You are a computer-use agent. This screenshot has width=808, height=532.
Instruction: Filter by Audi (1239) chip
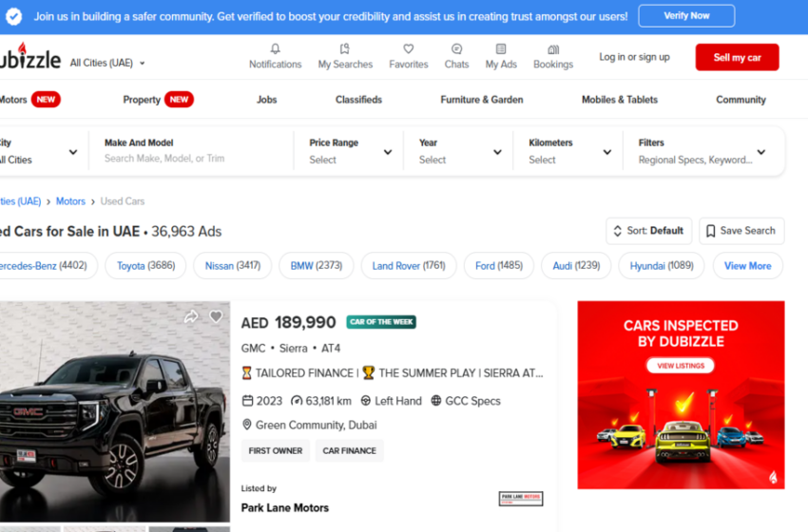click(x=576, y=266)
